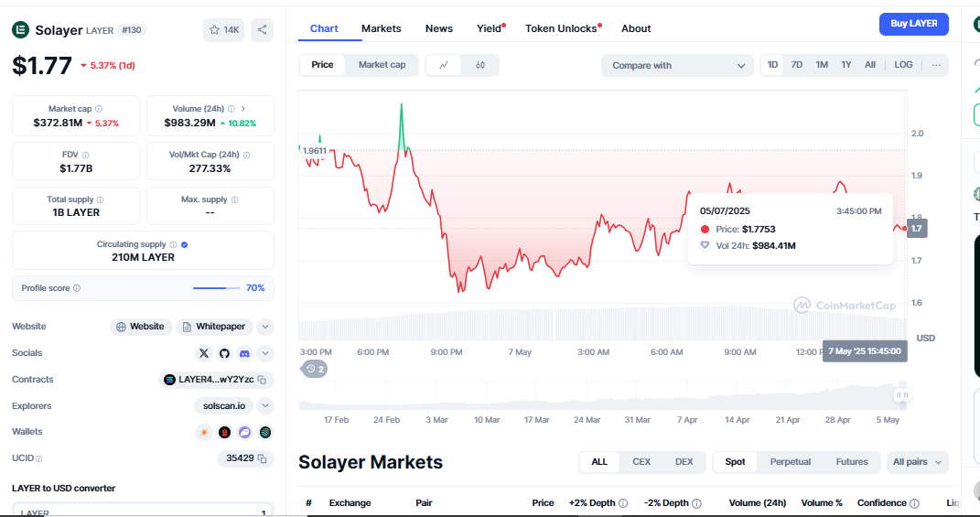Open the Yield tab
Viewport: 980px width, 517px height.
click(x=490, y=28)
